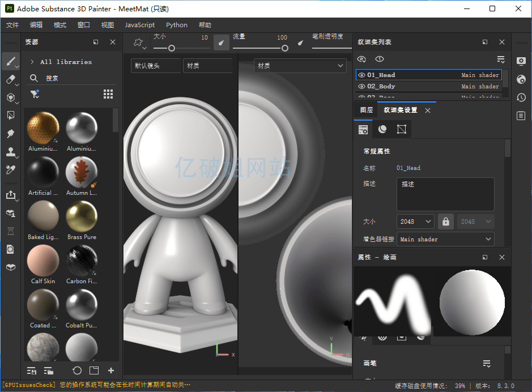Expand eraser tool options arrow
The width and height of the screenshot is (532, 392).
(x=18, y=84)
